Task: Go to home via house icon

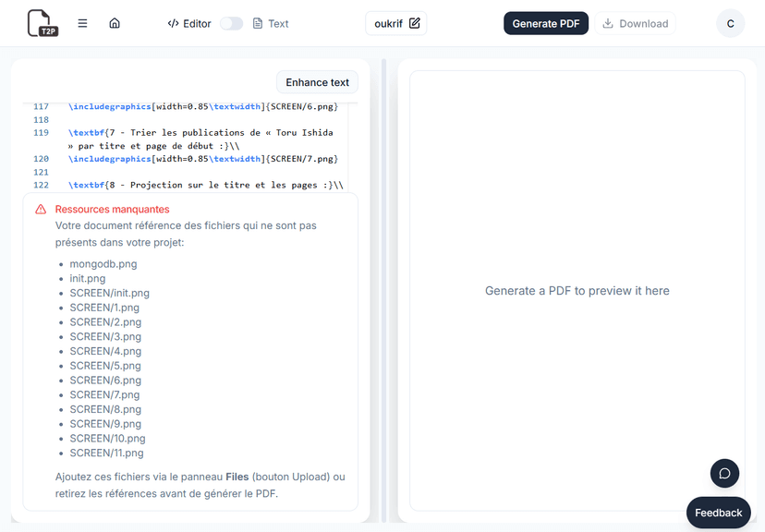Action: tap(115, 23)
